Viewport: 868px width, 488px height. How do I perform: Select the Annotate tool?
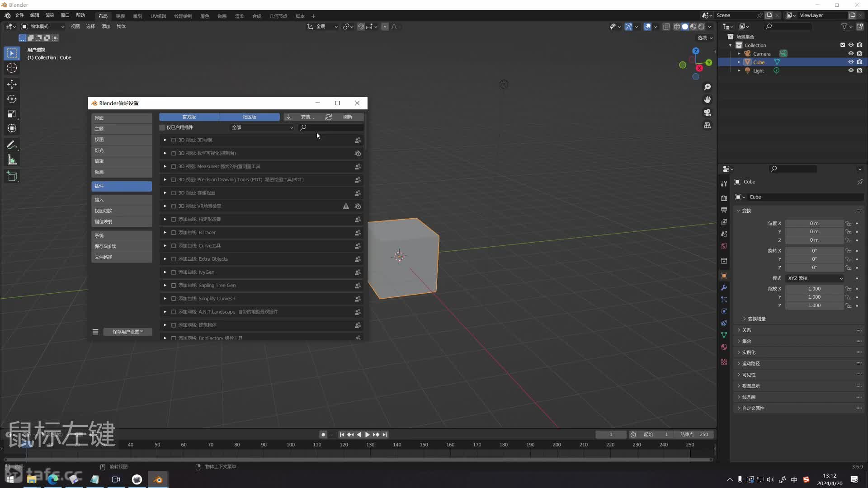[12, 145]
